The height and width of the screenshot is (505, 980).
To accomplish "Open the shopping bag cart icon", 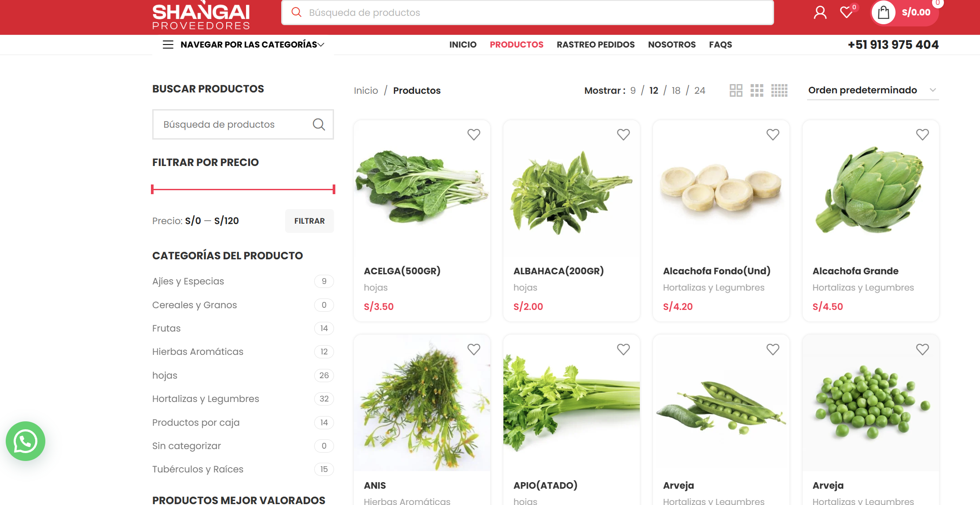I will pos(883,12).
